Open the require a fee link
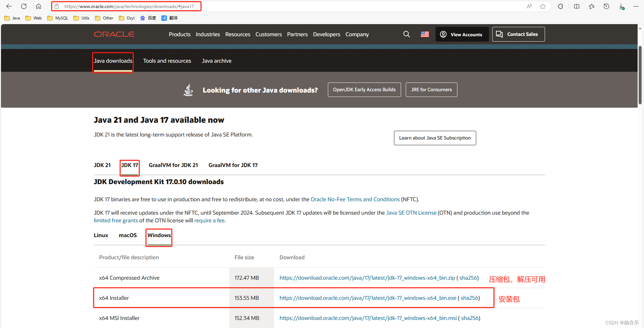This screenshot has height=328, width=644. 209,220
